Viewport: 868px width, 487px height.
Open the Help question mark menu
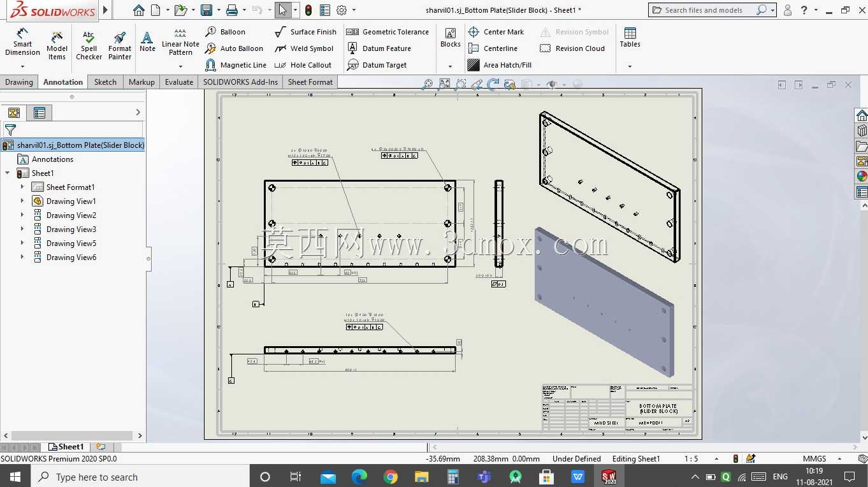coord(805,10)
